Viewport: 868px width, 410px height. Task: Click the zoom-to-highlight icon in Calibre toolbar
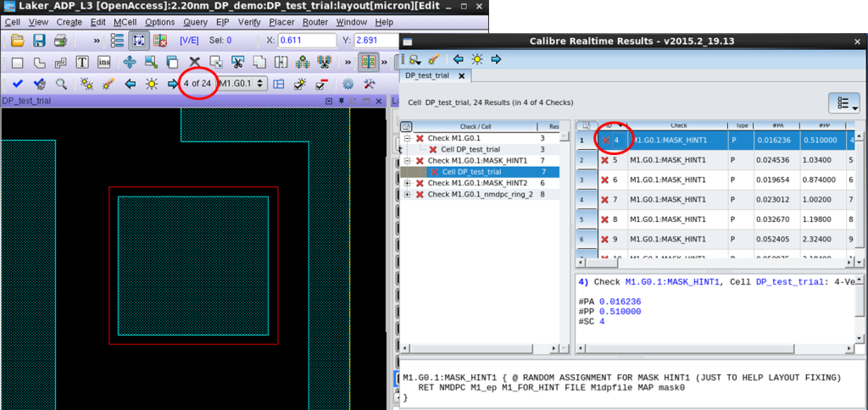(414, 59)
